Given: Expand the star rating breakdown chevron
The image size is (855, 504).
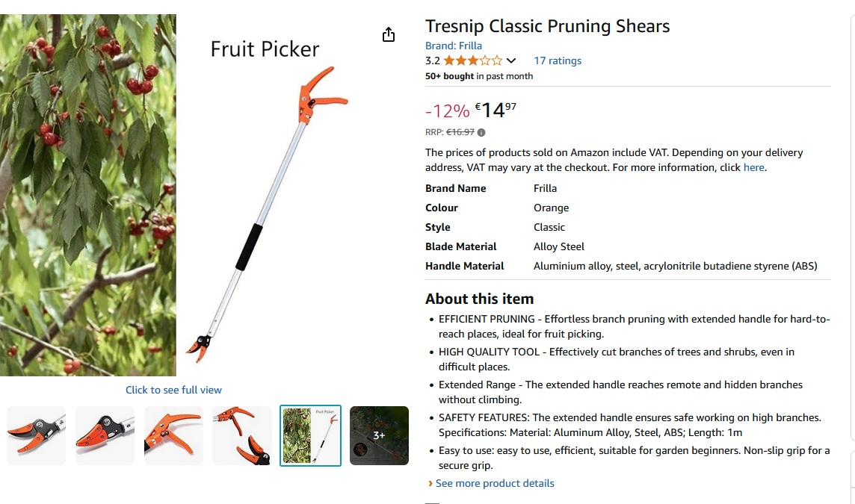Looking at the screenshot, I should coord(511,60).
